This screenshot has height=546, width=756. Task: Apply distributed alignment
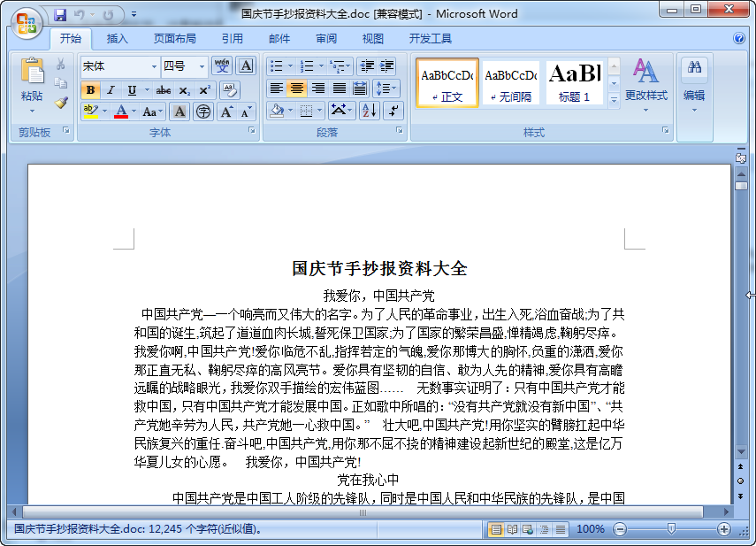coord(360,88)
